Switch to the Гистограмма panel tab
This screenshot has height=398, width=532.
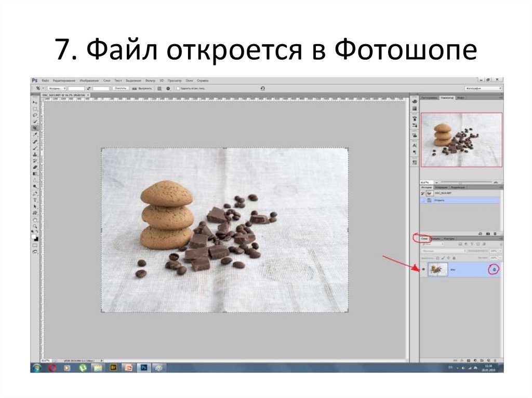click(x=429, y=98)
